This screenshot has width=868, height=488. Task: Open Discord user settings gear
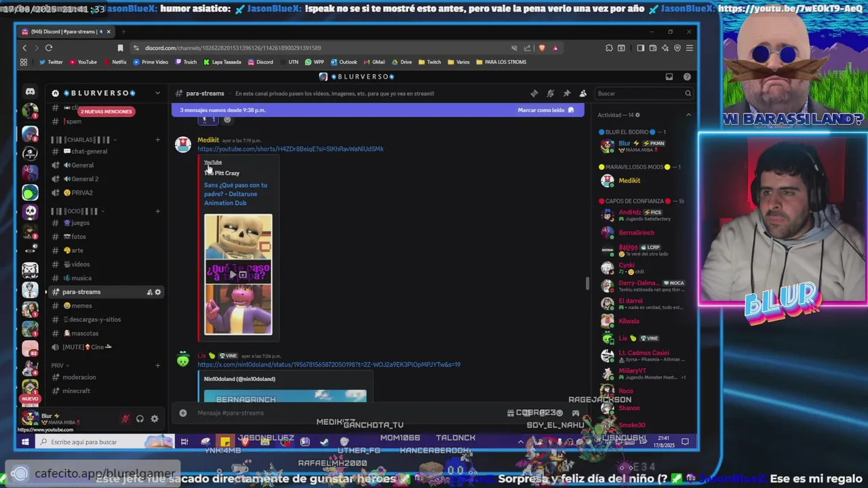(x=155, y=419)
